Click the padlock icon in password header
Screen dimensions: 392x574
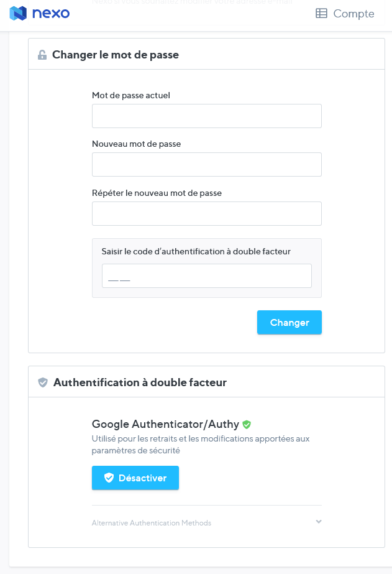pos(42,55)
